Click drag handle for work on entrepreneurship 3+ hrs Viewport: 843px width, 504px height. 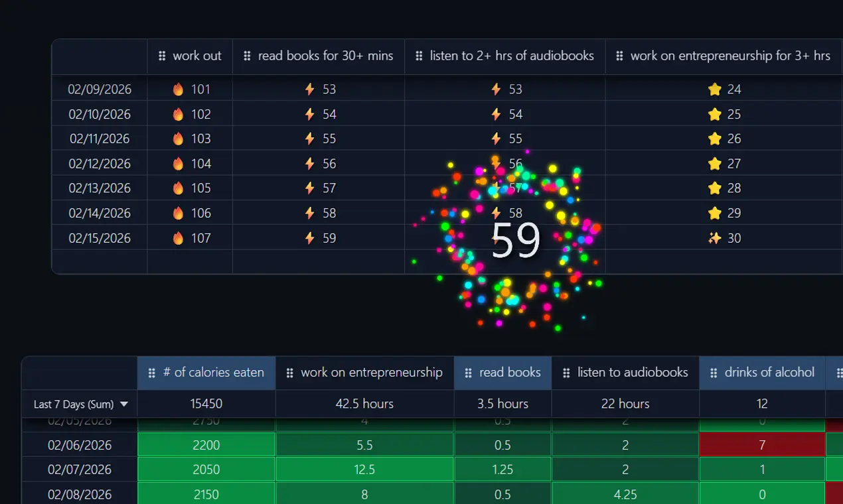(619, 56)
